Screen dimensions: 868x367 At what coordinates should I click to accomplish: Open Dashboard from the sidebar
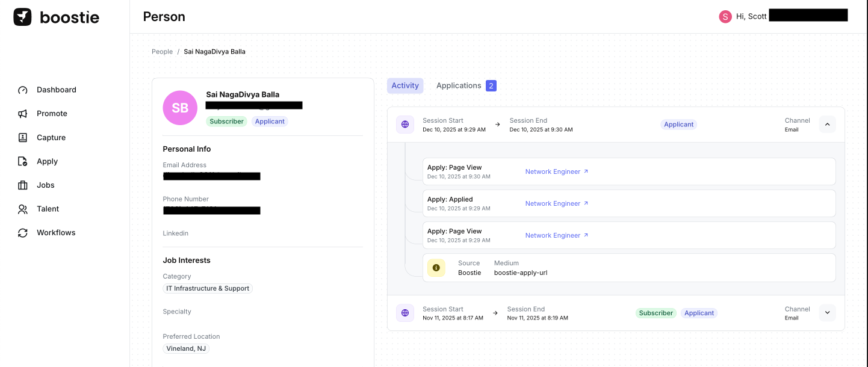(56, 90)
